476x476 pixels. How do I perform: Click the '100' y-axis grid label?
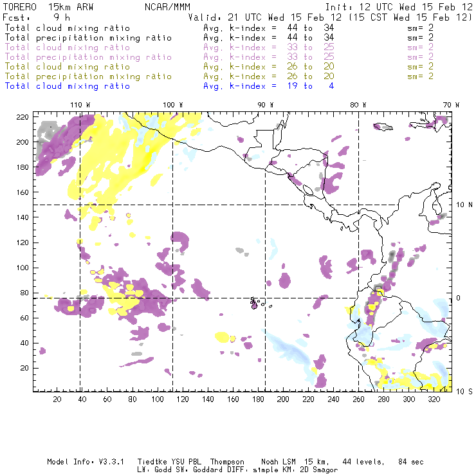coord(23,268)
